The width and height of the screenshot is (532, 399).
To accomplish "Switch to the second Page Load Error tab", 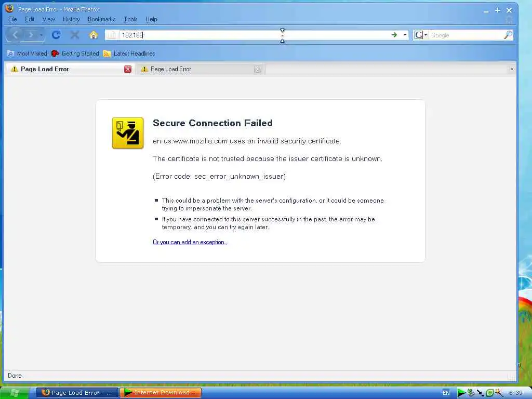I will click(200, 69).
